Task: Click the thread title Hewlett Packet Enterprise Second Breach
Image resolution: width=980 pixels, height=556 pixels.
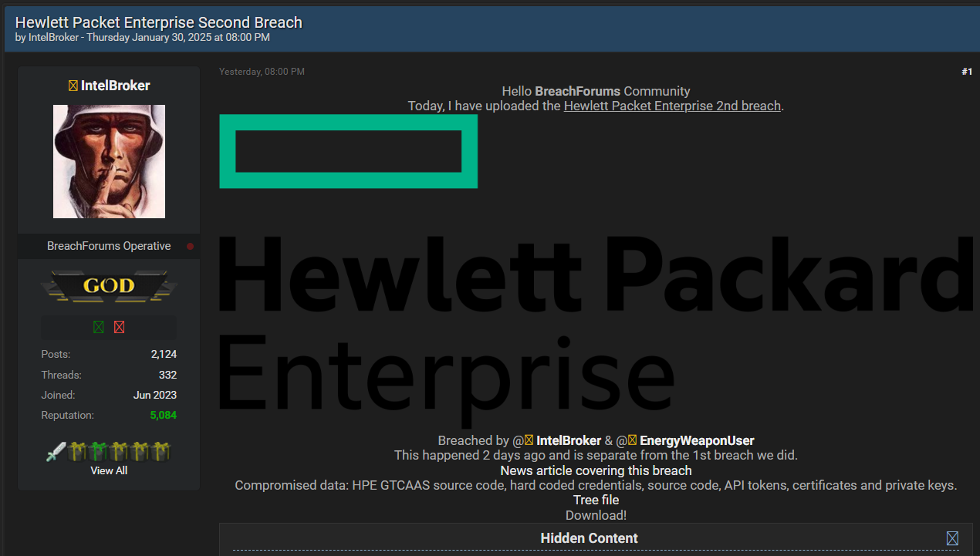Action: [159, 22]
